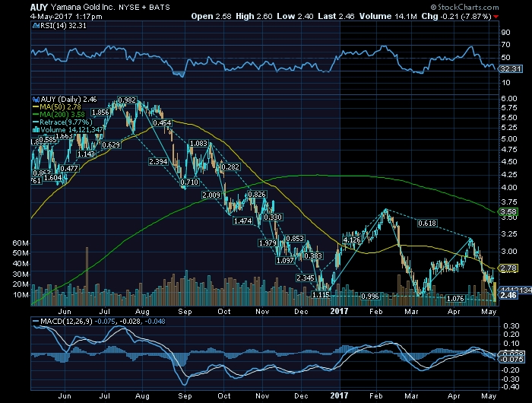Click the RSI(14) 32.31 indicator label
Viewport: 532px width, 403px height.
pyautogui.click(x=63, y=26)
